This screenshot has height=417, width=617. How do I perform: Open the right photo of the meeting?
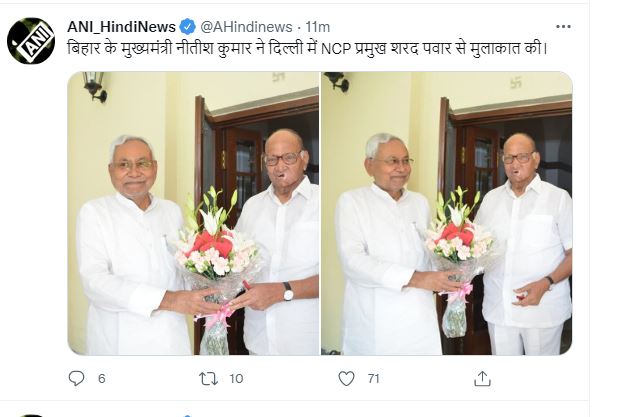tap(447, 213)
